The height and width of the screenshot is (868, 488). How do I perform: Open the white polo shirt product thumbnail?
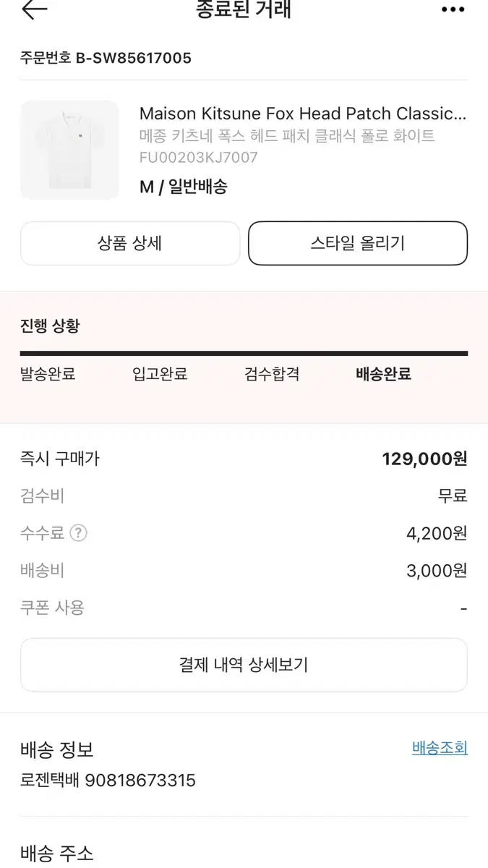tap(69, 150)
